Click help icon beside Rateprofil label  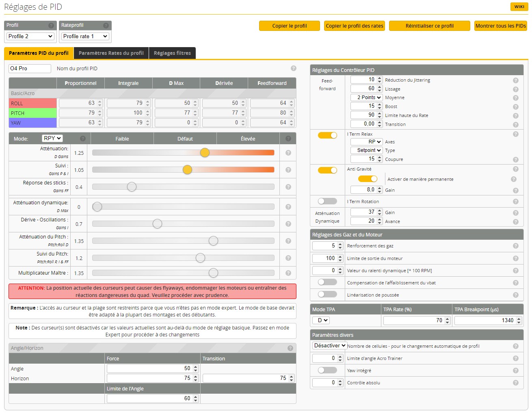coord(106,25)
